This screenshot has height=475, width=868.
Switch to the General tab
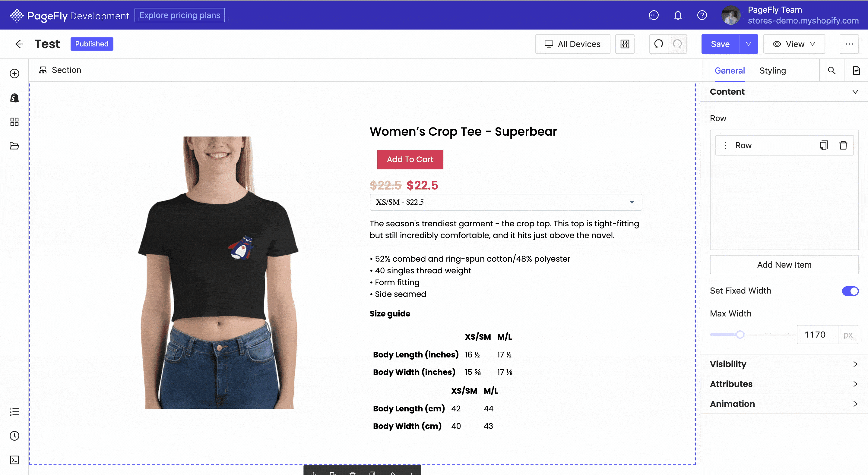730,70
